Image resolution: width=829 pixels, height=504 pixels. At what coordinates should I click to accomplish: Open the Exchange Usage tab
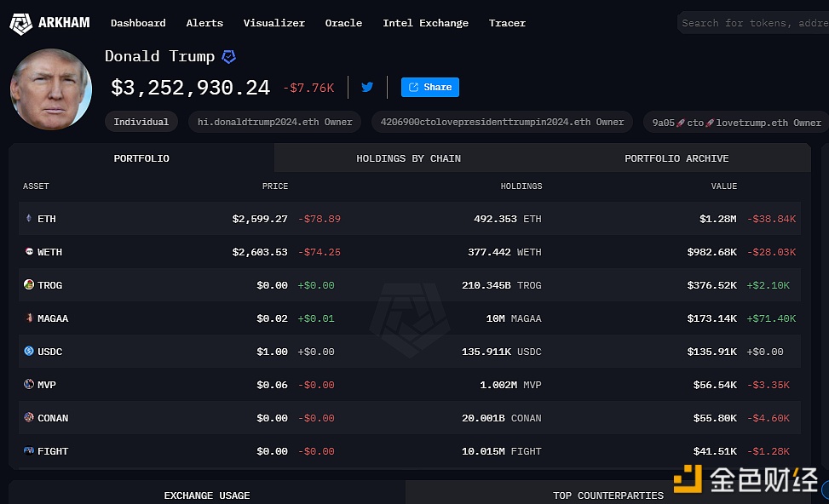point(207,493)
